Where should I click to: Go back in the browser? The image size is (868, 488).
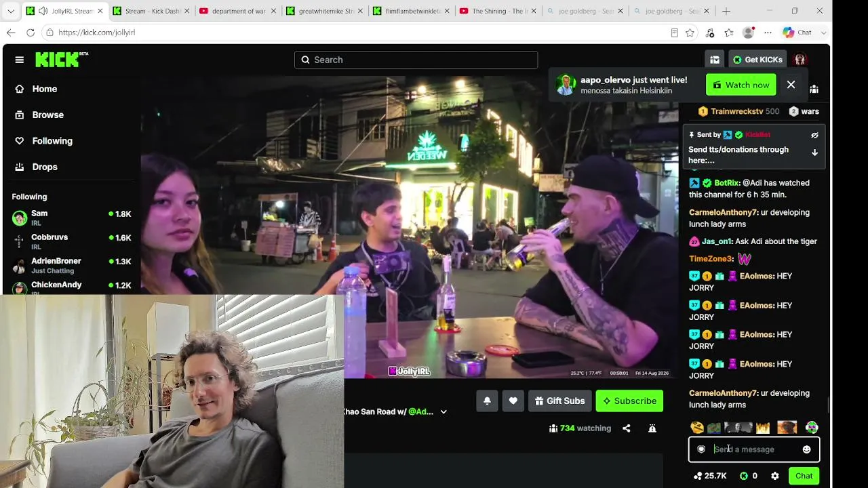coord(11,33)
